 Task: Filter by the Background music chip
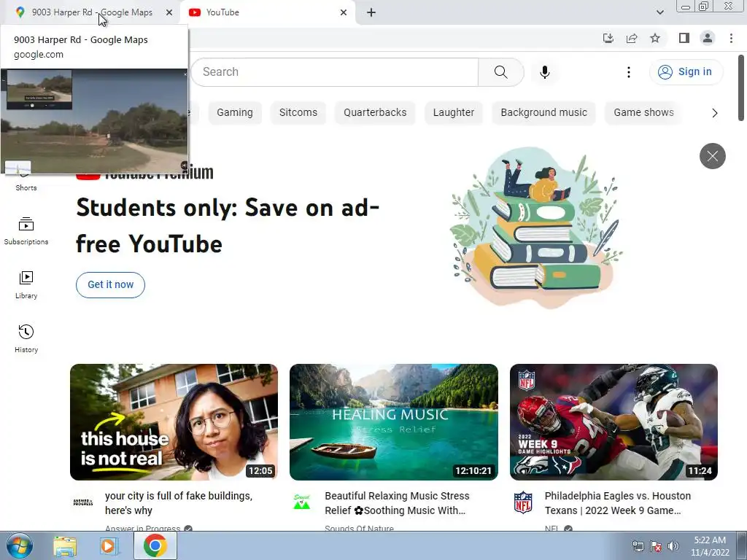543,112
